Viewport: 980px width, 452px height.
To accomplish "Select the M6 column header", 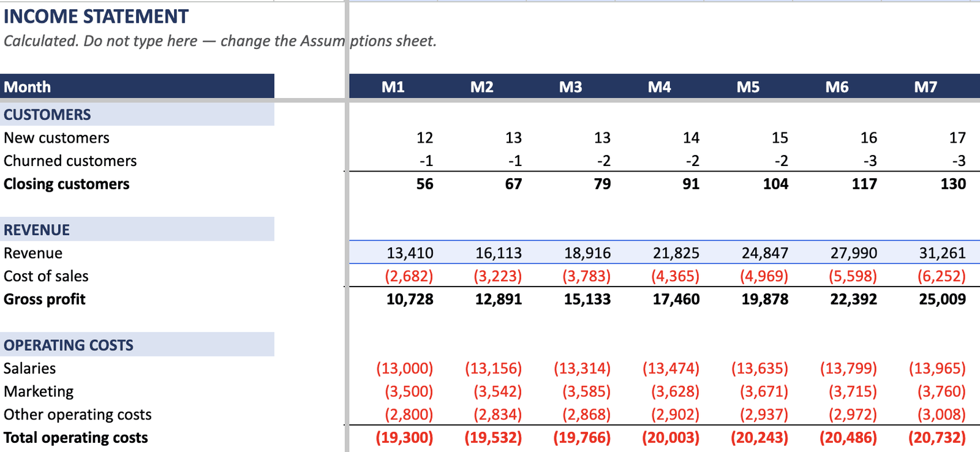I will [837, 86].
